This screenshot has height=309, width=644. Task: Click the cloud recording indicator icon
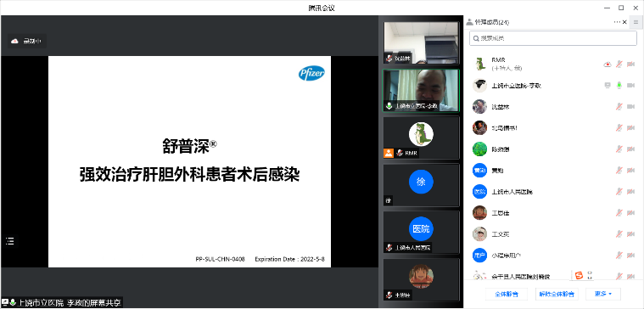click(14, 41)
